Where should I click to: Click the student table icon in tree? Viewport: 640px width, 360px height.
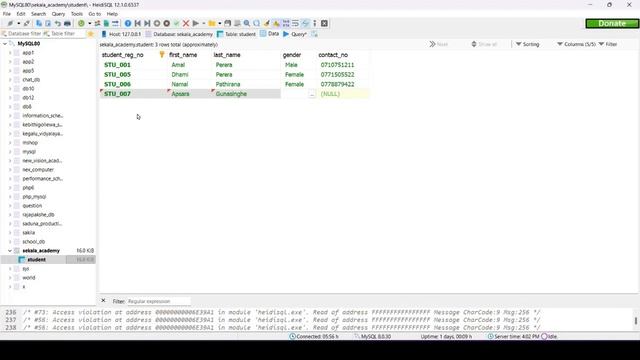point(22,260)
